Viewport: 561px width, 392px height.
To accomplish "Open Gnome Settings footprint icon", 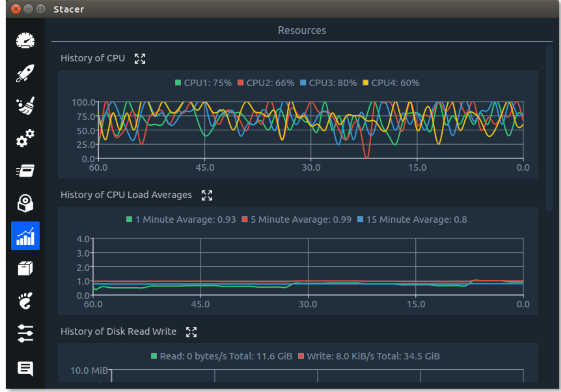I will tap(25, 301).
